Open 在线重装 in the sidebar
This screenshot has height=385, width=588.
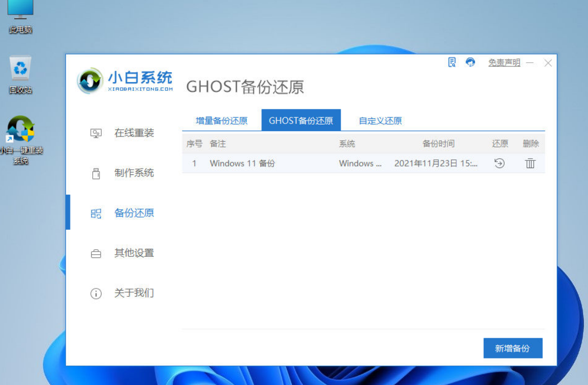[134, 133]
